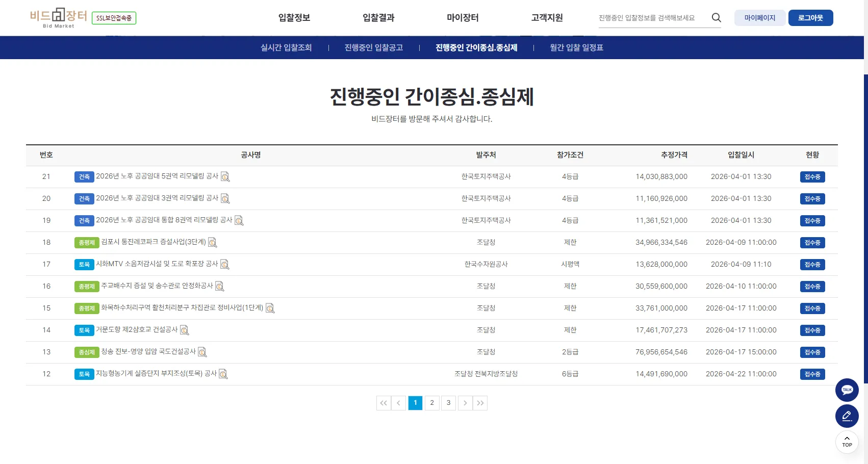Click next page single arrow

click(x=465, y=403)
